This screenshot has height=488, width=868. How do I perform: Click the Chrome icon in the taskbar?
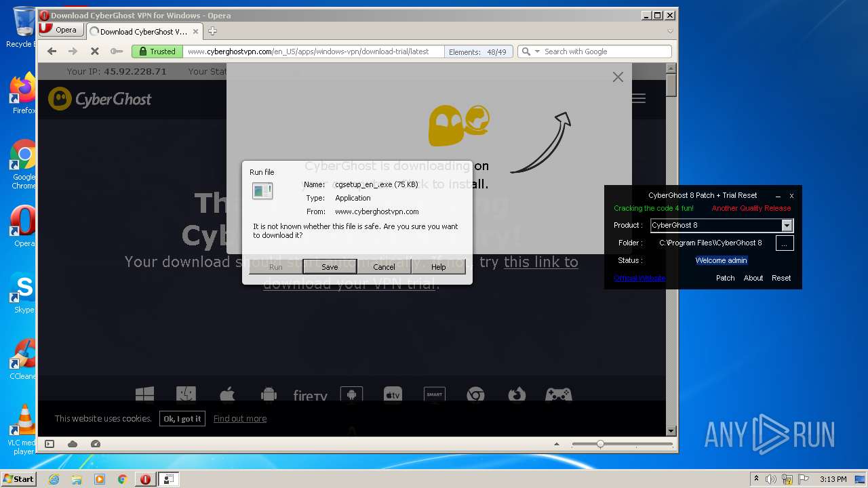122,479
